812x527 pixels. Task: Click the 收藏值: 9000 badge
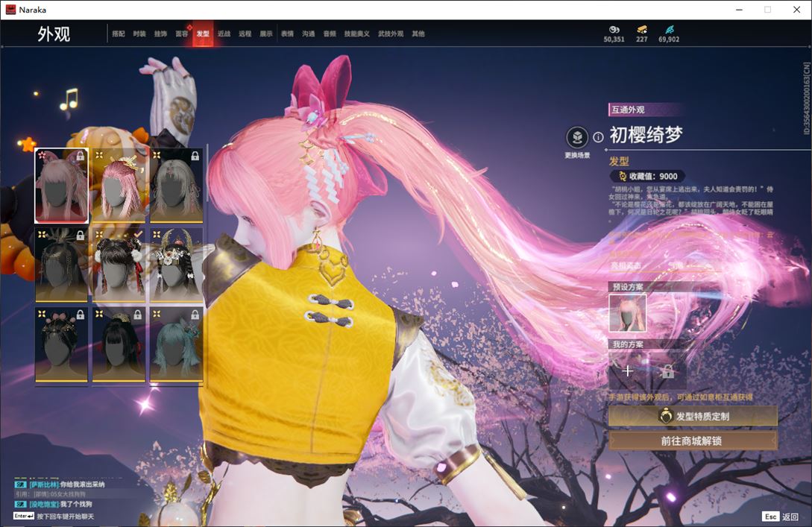[x=647, y=176]
